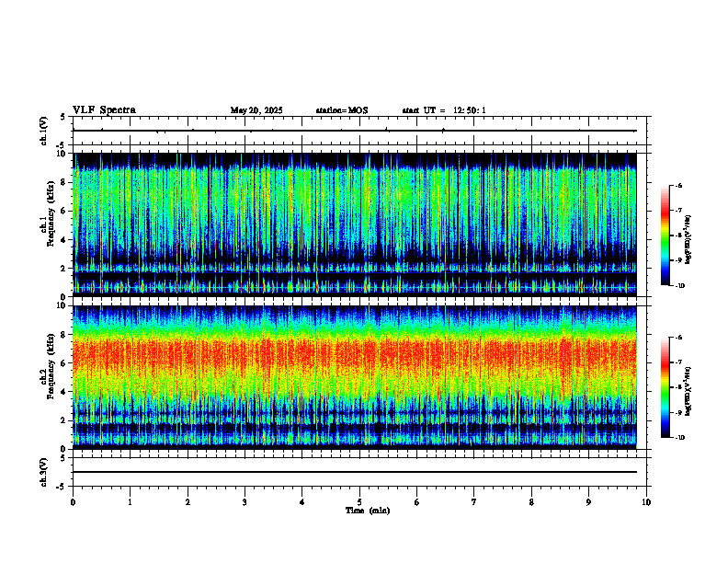The image size is (728, 563).
Task: Click the color scale bar beside ch.2 spectrogram
Action: pyautogui.click(x=665, y=387)
